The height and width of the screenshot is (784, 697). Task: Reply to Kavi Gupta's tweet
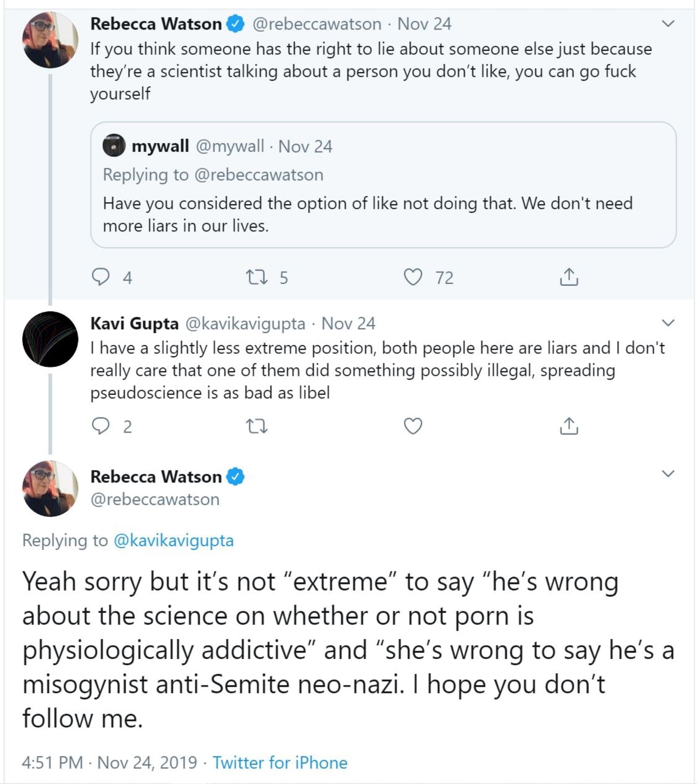[100, 426]
